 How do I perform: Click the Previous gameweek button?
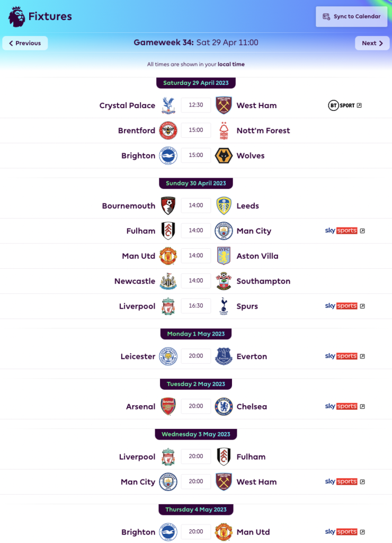[24, 43]
